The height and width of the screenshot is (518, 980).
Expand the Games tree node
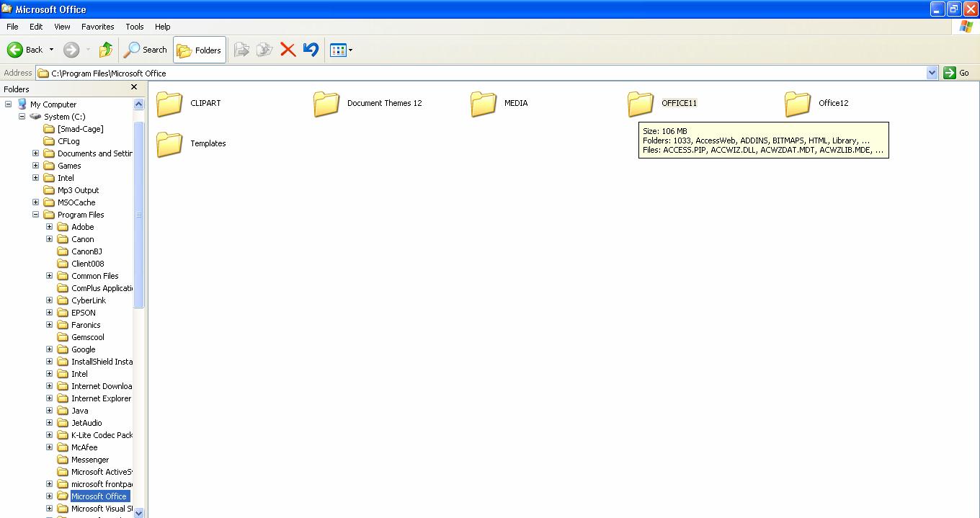click(35, 165)
